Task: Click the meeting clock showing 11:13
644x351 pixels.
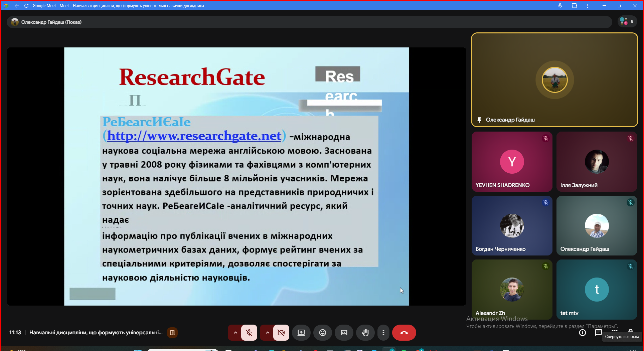Action: point(15,333)
